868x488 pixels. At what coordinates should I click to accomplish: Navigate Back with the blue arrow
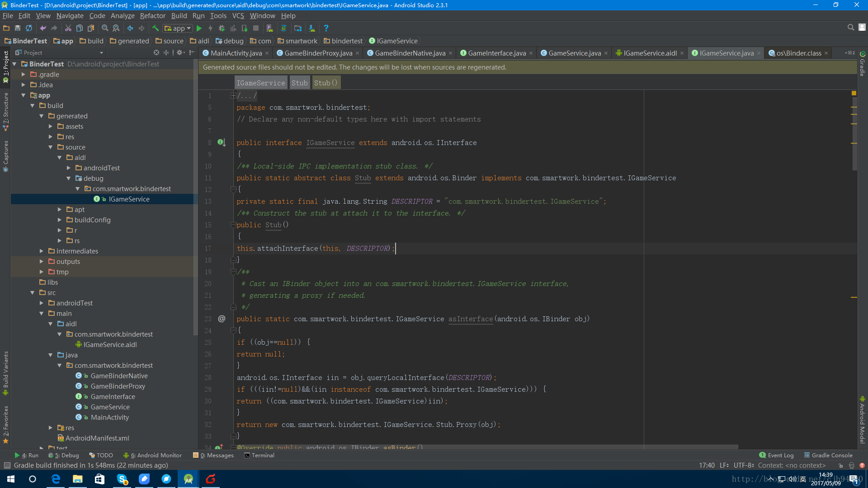tap(130, 28)
